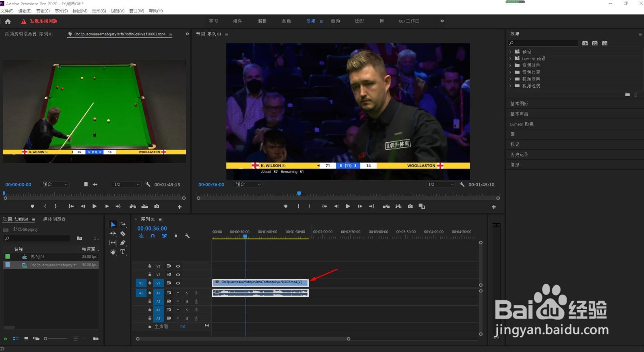Switch to 编辑 workspace
The width and height of the screenshot is (644, 352).
tap(262, 21)
